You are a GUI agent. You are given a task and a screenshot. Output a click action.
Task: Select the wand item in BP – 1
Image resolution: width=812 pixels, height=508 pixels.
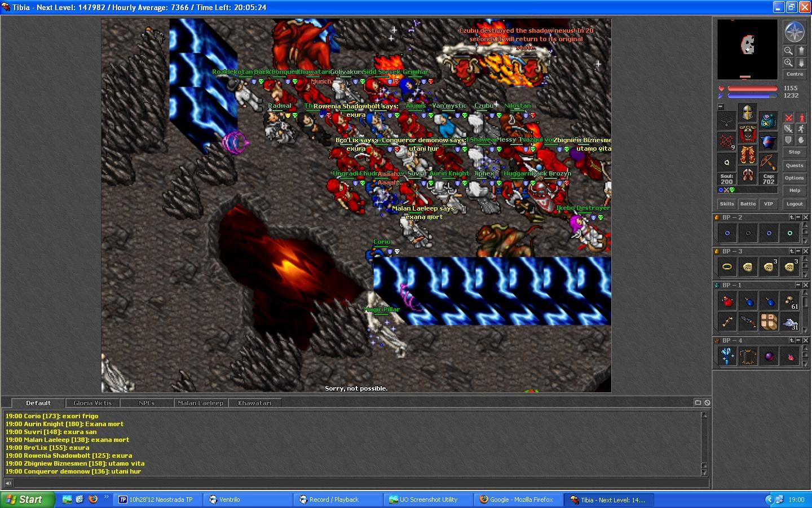coord(727,322)
